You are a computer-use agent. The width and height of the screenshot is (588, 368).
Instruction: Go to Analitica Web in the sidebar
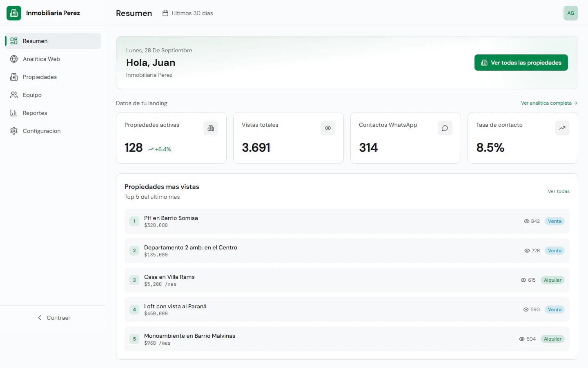(53, 59)
